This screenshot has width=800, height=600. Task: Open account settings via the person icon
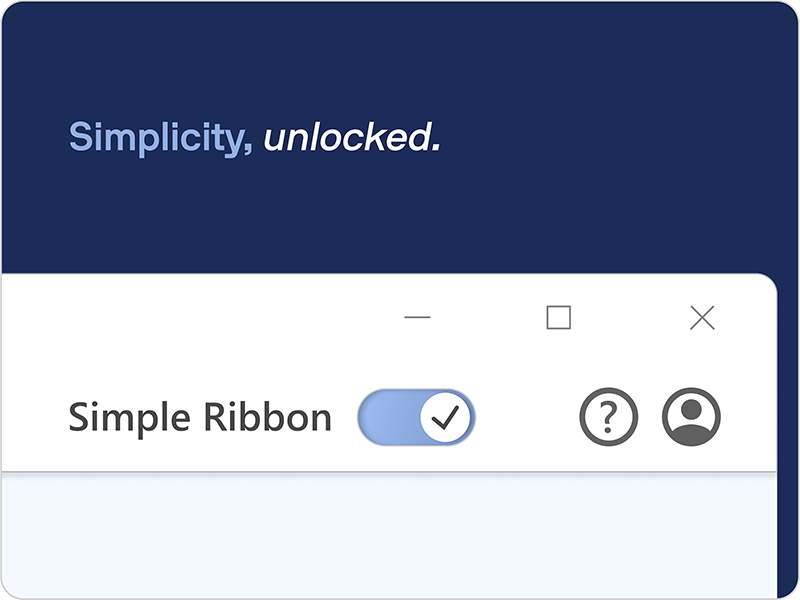coord(690,417)
